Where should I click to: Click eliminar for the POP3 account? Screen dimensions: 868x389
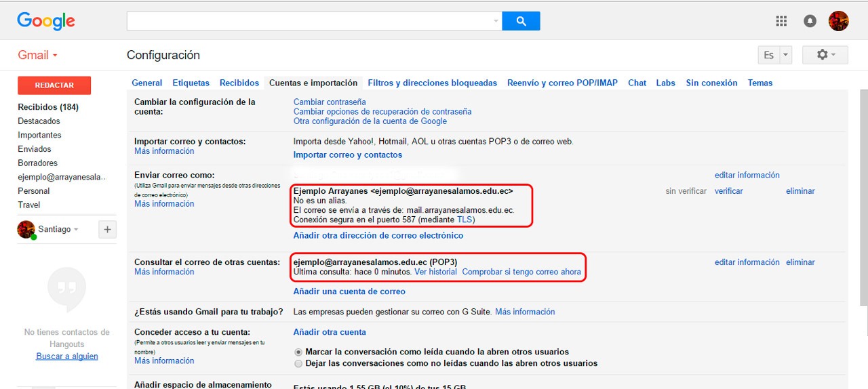(x=800, y=262)
